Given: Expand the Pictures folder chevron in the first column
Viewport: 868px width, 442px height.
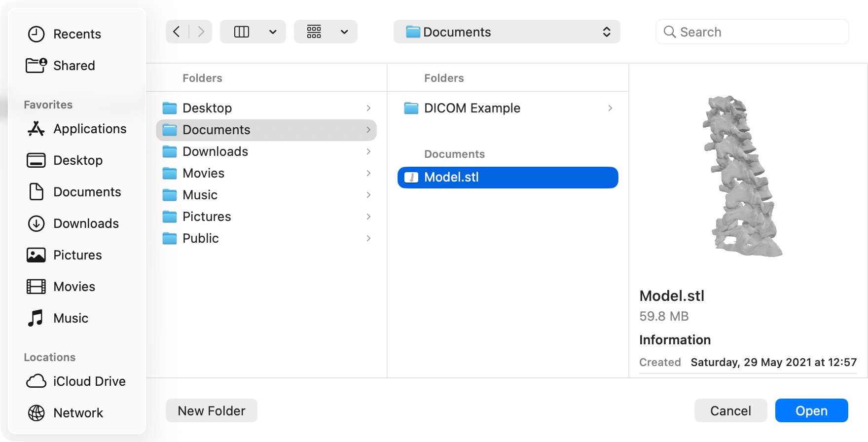Looking at the screenshot, I should (x=368, y=217).
